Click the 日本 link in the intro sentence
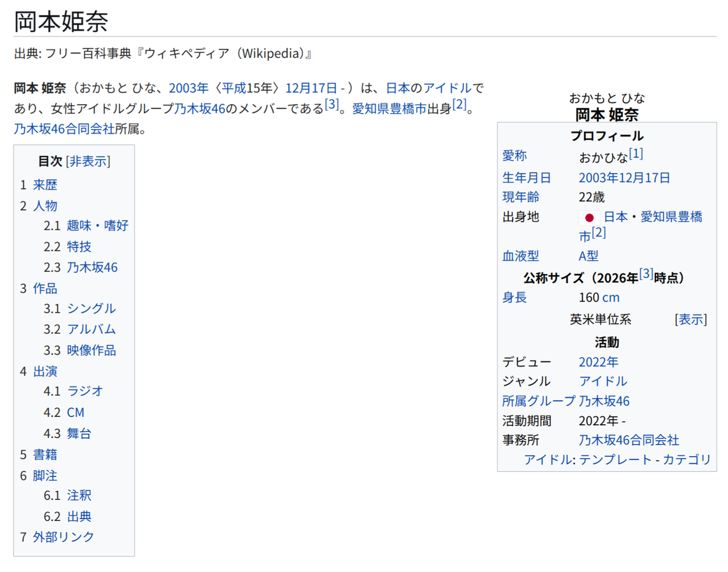This screenshot has width=728, height=572. click(x=398, y=88)
